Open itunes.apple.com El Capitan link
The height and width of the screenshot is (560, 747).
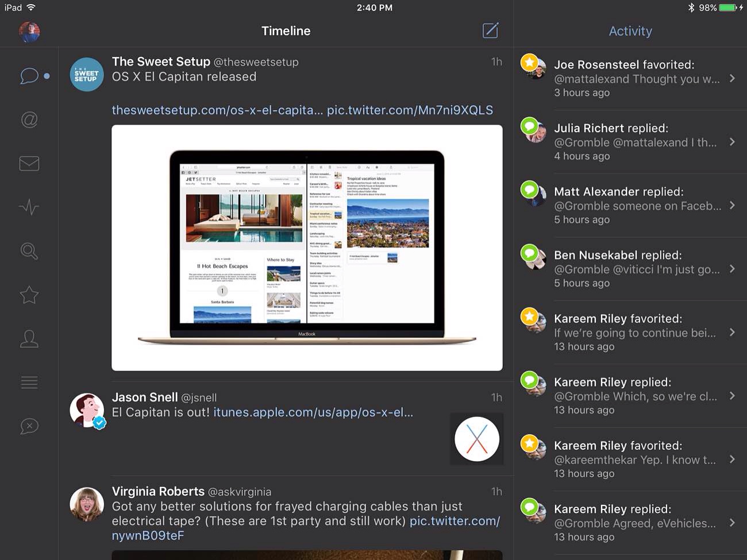[x=313, y=412]
